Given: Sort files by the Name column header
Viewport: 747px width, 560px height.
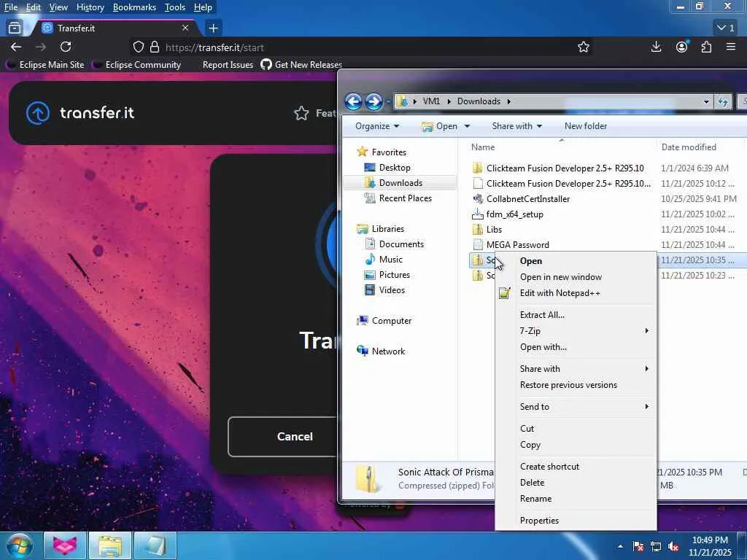Looking at the screenshot, I should click(483, 147).
